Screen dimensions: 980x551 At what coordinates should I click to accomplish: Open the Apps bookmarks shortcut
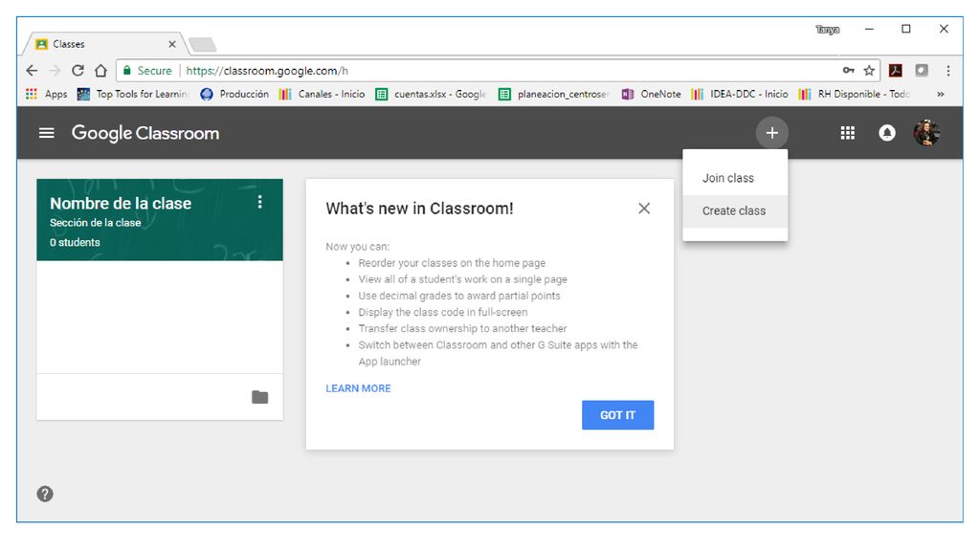coord(46,95)
